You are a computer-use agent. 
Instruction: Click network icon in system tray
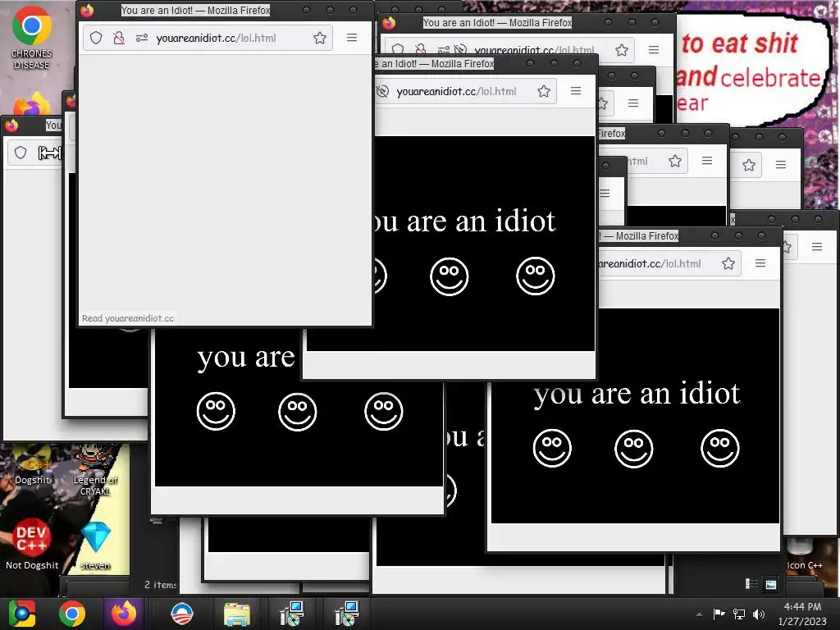(739, 614)
